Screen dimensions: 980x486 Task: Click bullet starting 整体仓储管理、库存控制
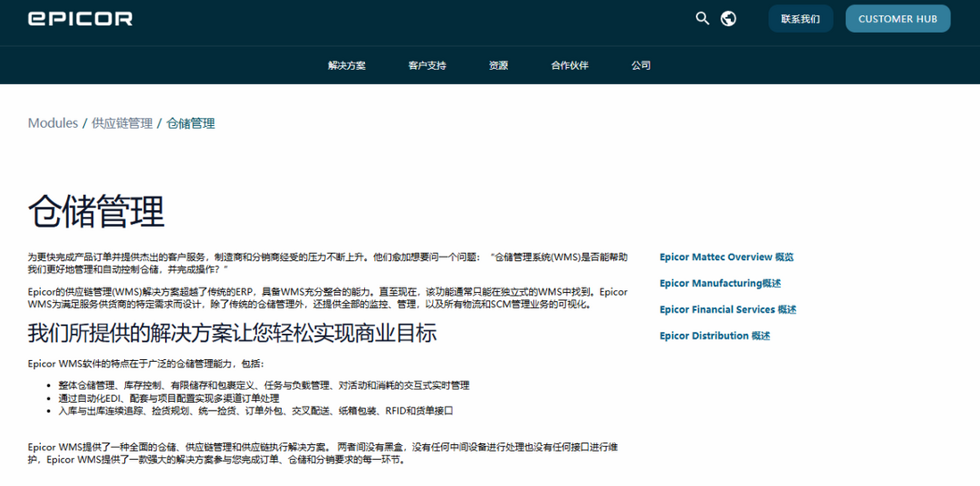(264, 385)
